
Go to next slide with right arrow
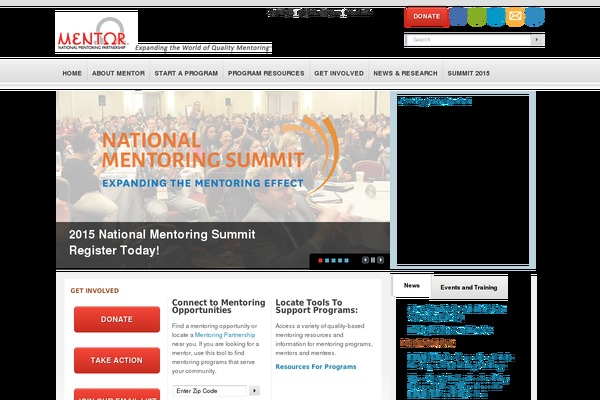point(380,260)
